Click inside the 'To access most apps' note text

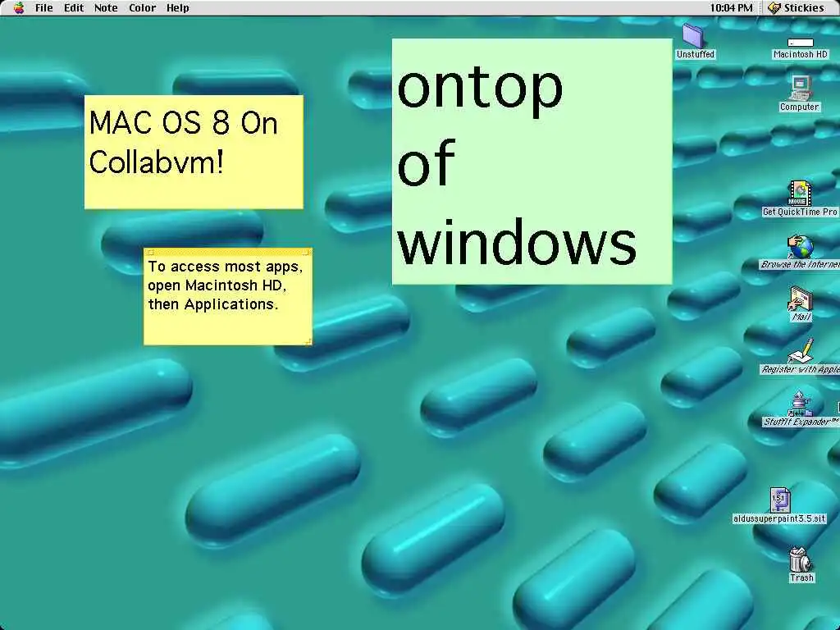coord(225,285)
